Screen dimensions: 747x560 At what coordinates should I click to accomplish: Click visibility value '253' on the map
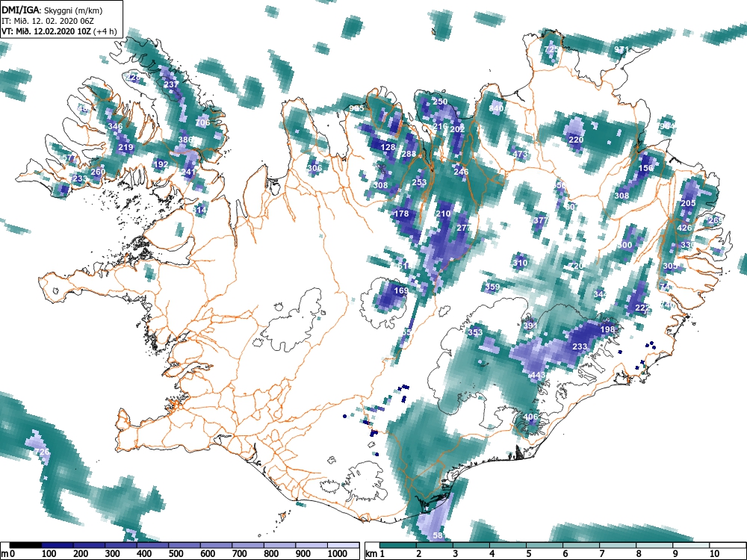[x=419, y=182]
